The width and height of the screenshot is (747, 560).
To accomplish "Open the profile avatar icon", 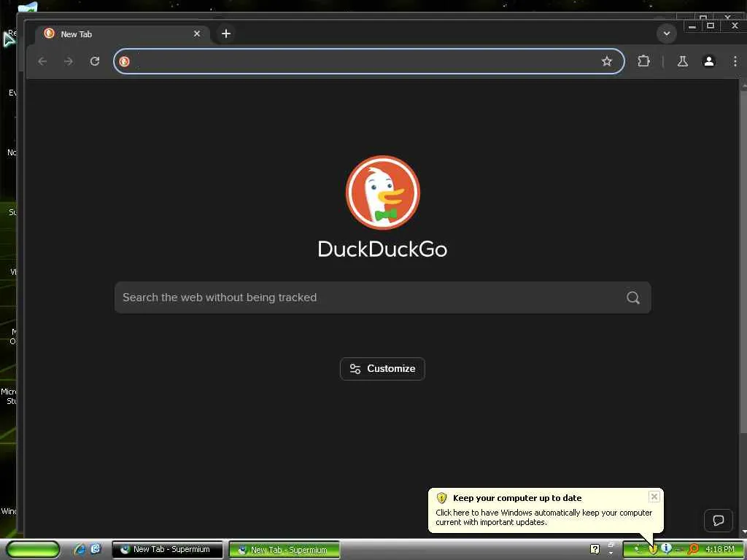I will (709, 61).
